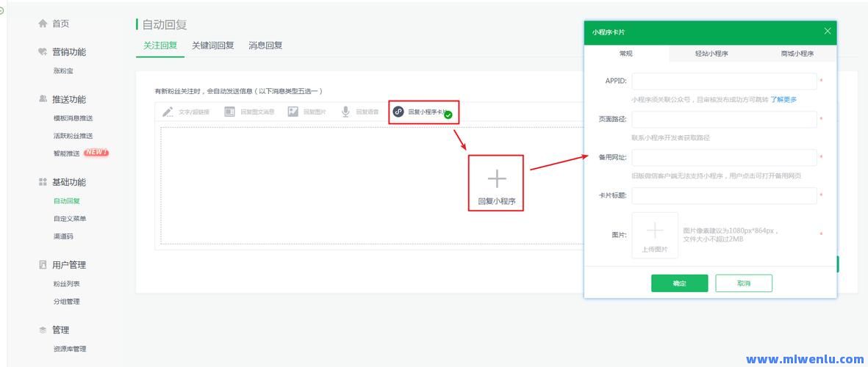The image size is (868, 367).
Task: Switch to the 轻站小程序 tab
Action: (x=711, y=54)
